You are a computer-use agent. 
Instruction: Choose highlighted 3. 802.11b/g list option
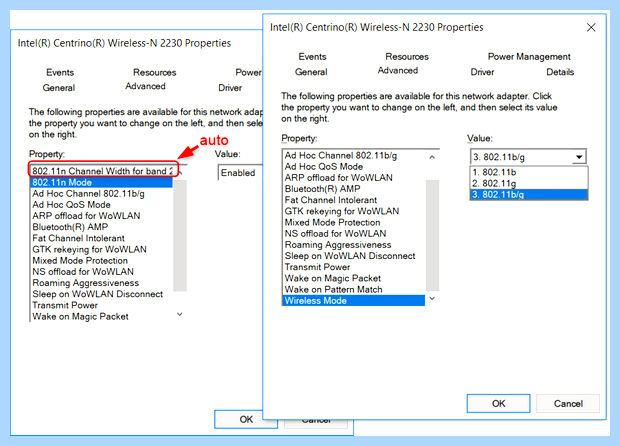(529, 195)
